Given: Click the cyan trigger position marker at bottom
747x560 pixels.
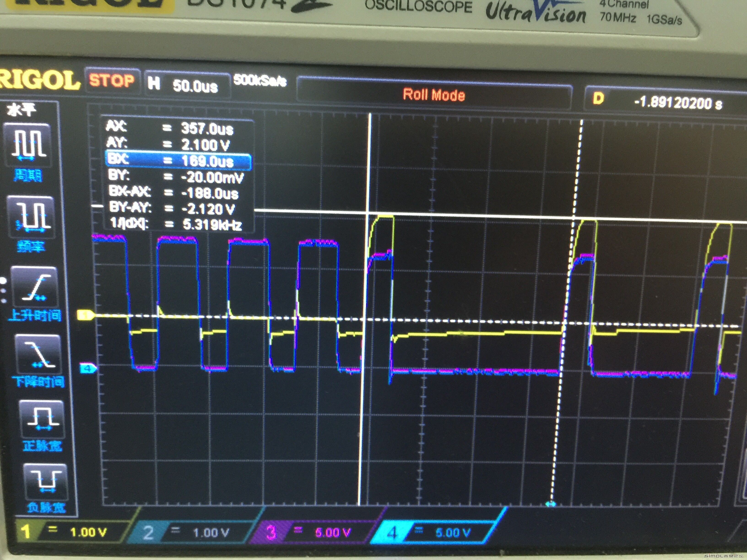Looking at the screenshot, I should click(x=550, y=504).
